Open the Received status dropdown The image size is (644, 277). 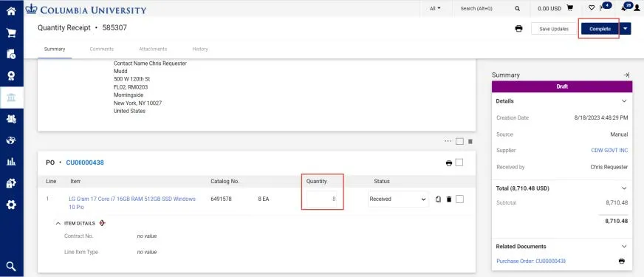398,199
